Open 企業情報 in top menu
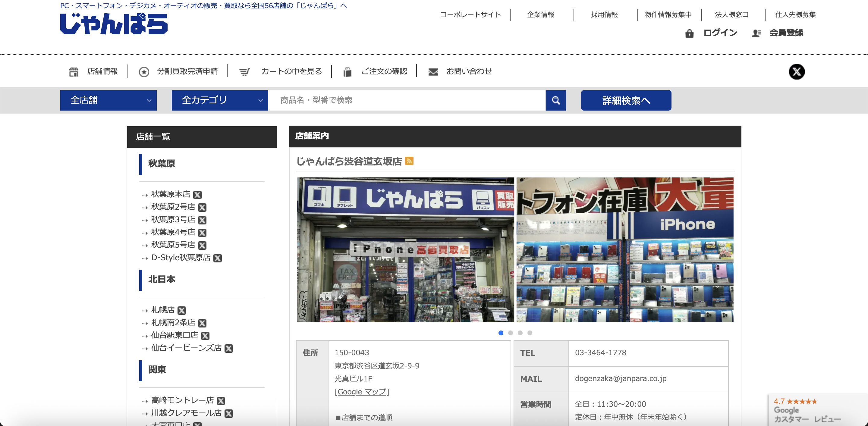This screenshot has height=426, width=868. pos(540,14)
